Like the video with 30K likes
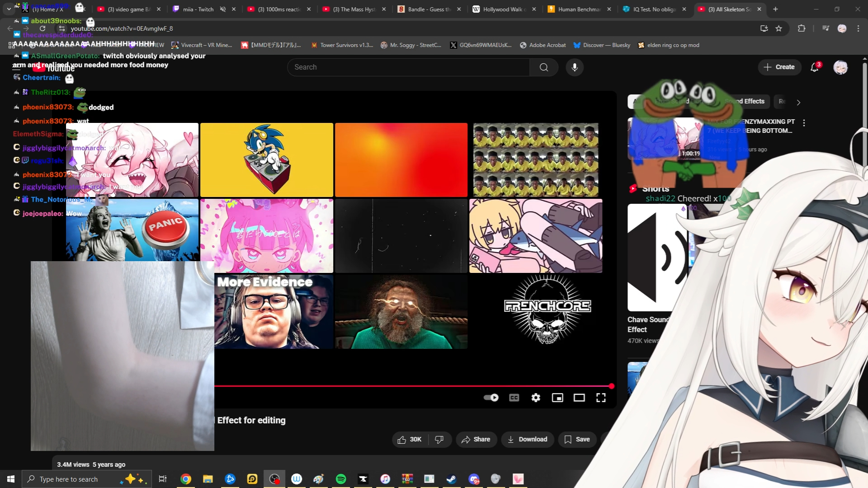 [410, 439]
